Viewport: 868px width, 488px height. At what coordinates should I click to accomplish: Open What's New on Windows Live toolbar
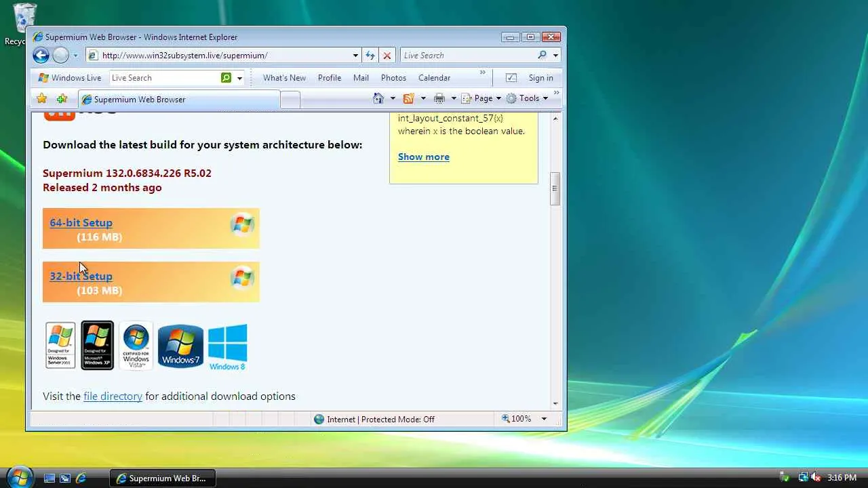coord(284,78)
